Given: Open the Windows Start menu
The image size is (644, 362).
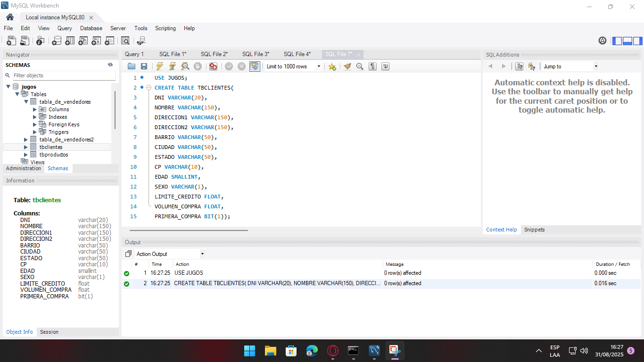Looking at the screenshot, I should click(x=249, y=351).
